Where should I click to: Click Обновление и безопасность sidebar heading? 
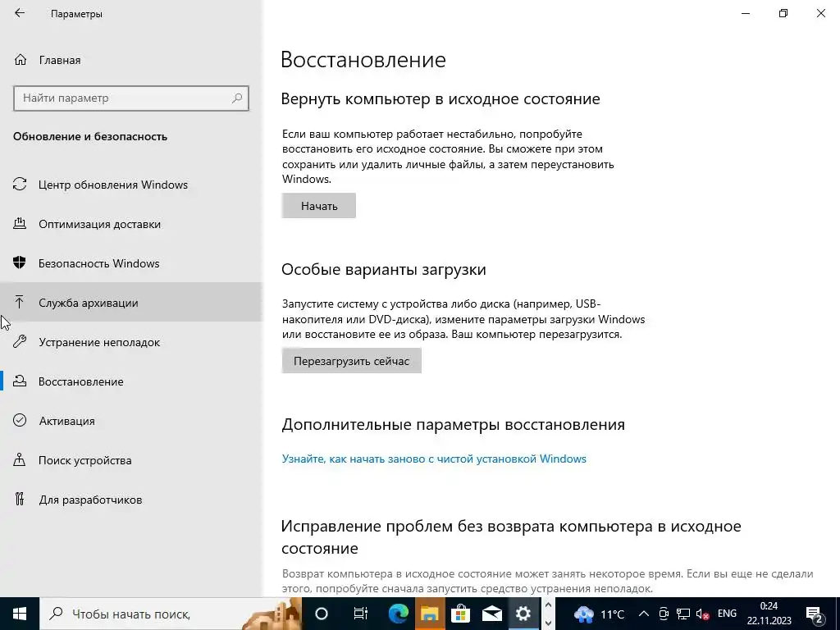click(x=90, y=137)
